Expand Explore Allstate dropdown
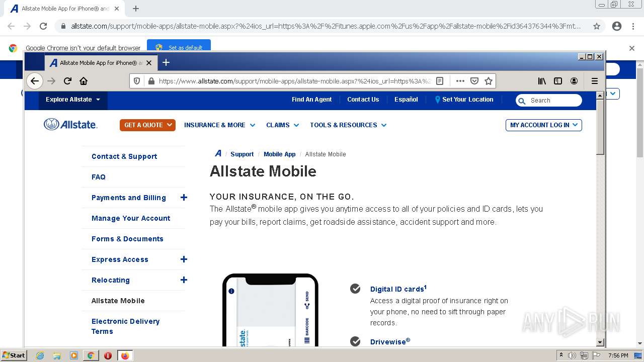644x362 pixels. click(x=73, y=100)
